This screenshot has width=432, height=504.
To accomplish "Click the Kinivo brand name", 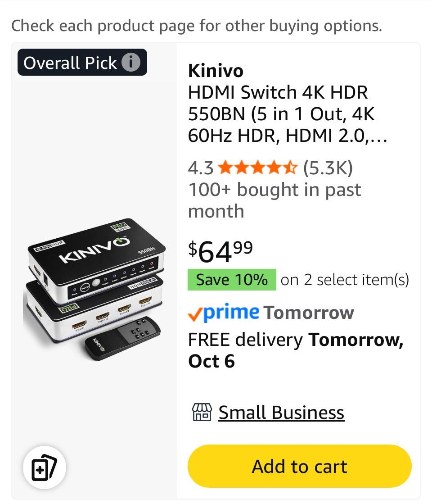I will coord(216,70).
